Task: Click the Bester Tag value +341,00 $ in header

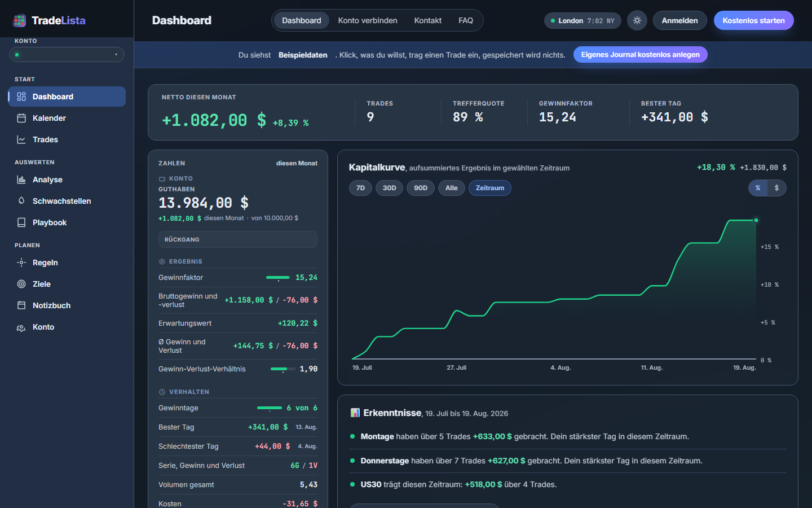Action: tap(674, 117)
